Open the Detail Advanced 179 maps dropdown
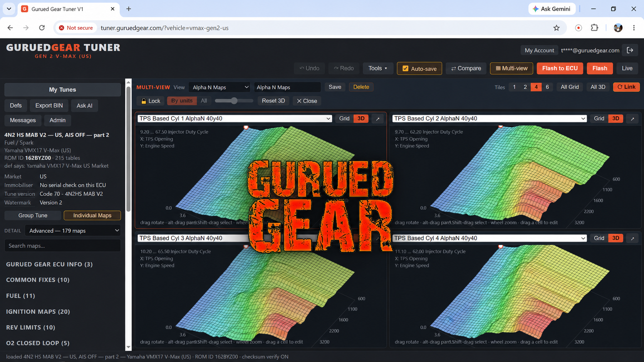Screen dimensions: 644x362 click(73, 230)
